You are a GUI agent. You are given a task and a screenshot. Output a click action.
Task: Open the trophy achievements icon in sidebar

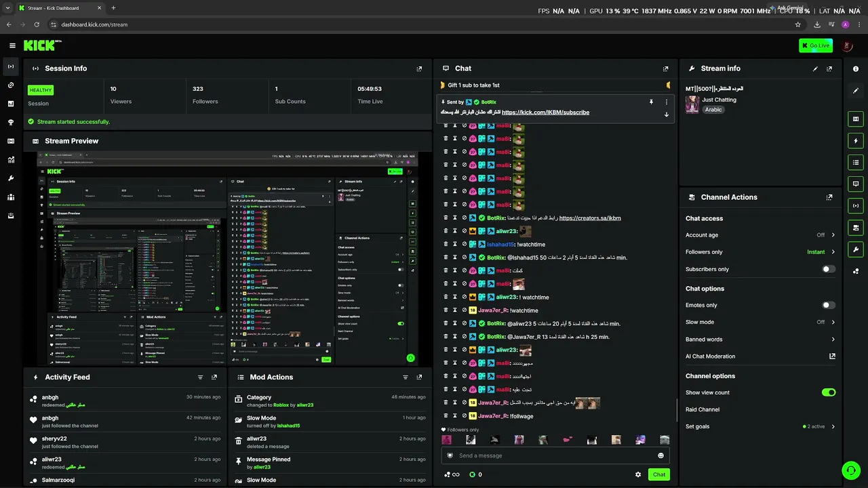point(11,123)
